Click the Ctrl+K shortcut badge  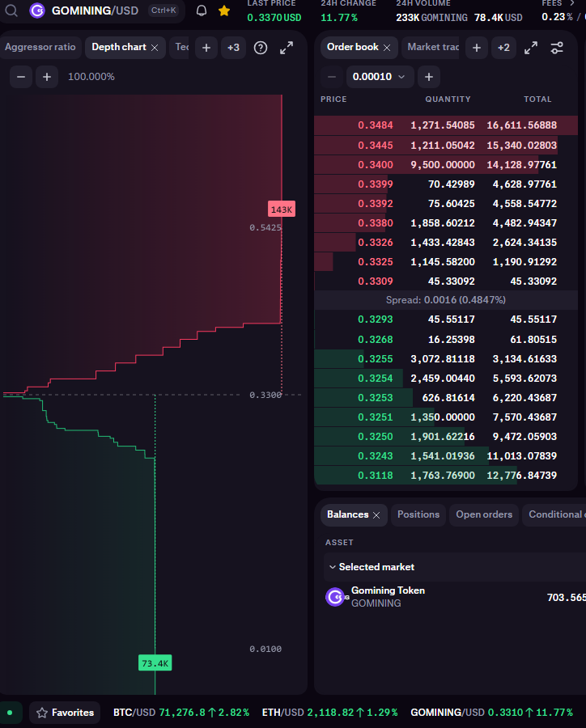(x=163, y=11)
